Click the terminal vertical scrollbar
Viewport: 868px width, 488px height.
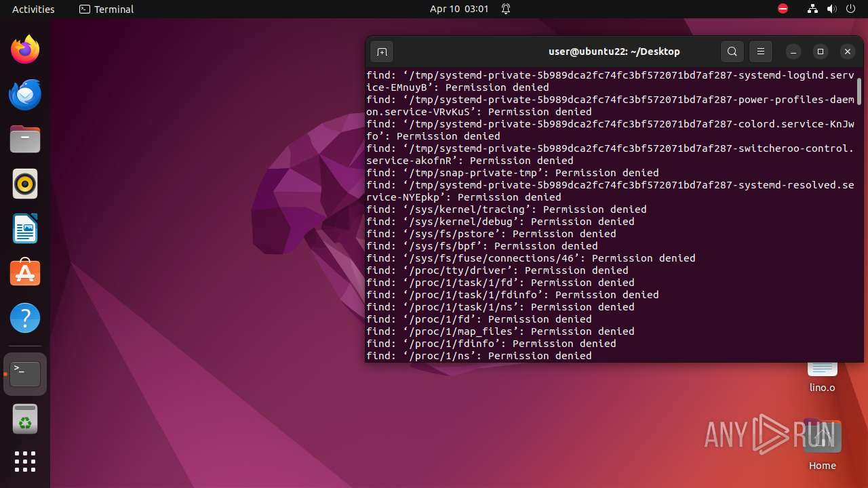tap(859, 91)
